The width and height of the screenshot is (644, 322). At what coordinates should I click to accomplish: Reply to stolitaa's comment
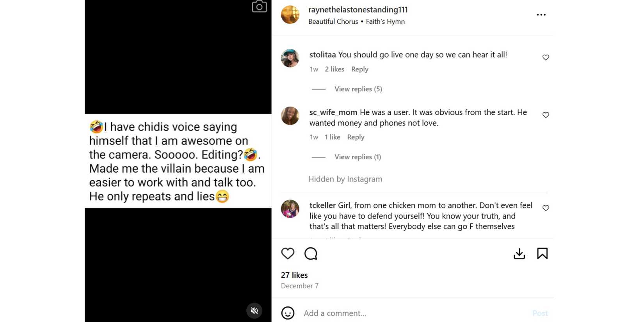tap(359, 69)
